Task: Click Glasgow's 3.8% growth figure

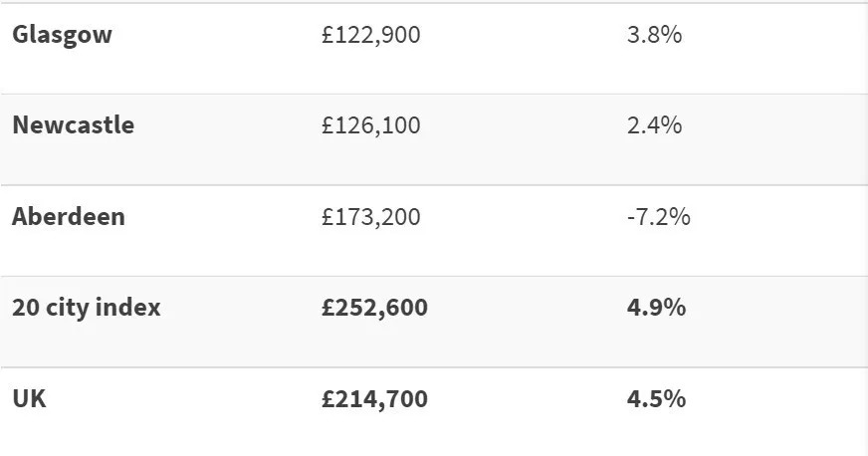Action: [x=654, y=35]
